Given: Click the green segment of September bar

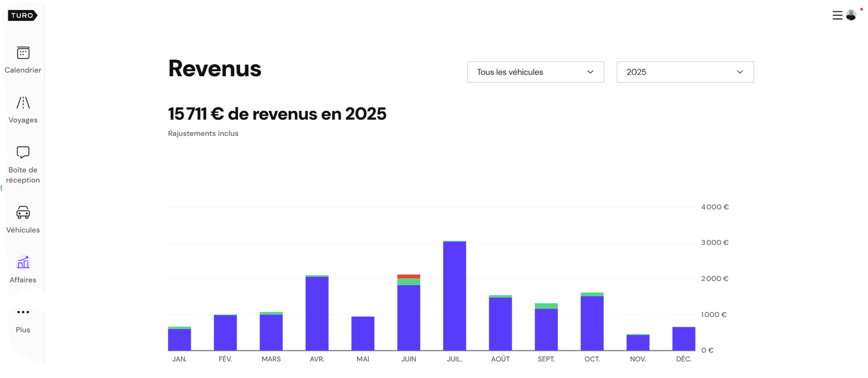Looking at the screenshot, I should [x=546, y=306].
